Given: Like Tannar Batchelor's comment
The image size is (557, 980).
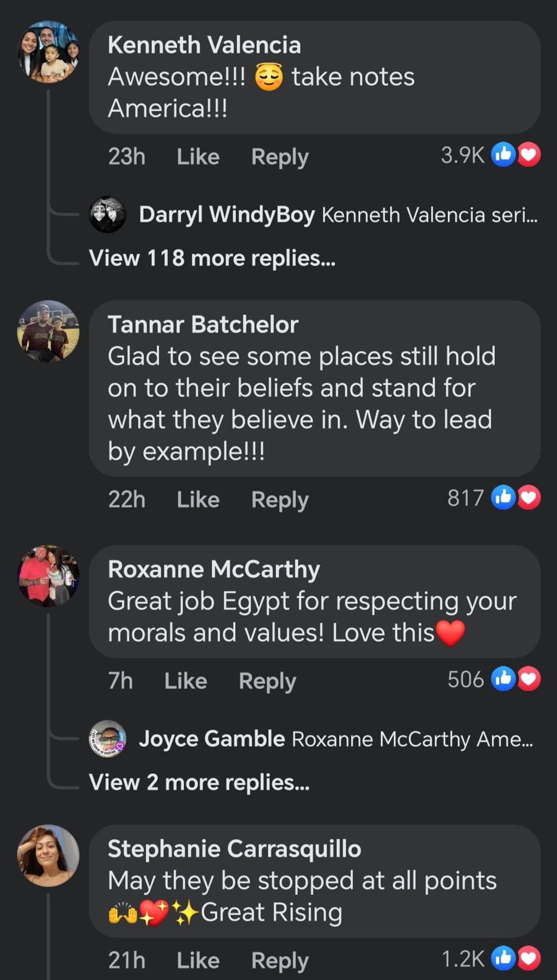Looking at the screenshot, I should click(x=198, y=499).
